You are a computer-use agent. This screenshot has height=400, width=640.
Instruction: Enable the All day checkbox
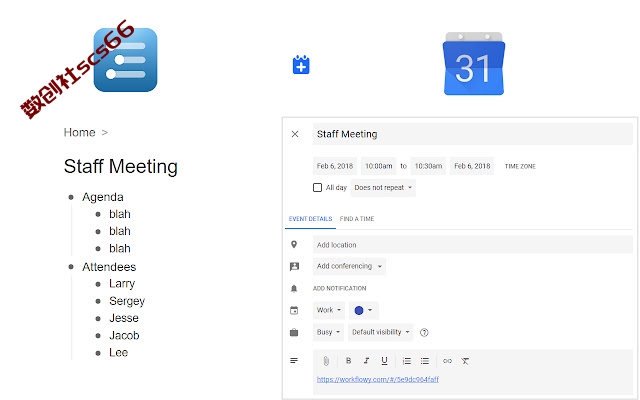point(317,187)
